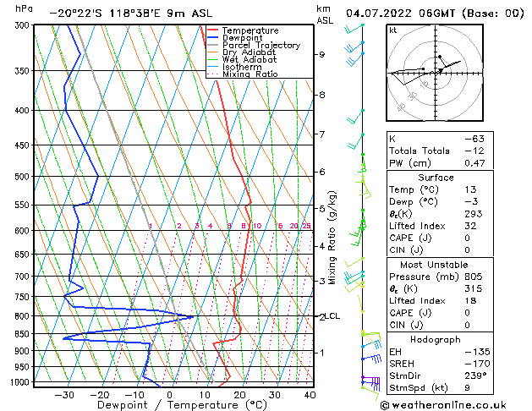Click the "Dewp (°C)" value "-3"
The height and width of the screenshot is (411, 532).
tap(471, 202)
